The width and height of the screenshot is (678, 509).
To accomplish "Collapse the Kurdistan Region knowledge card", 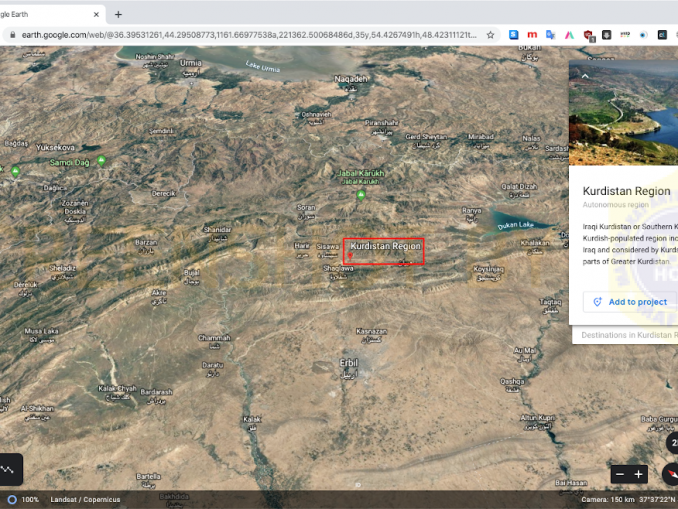I will point(585,76).
